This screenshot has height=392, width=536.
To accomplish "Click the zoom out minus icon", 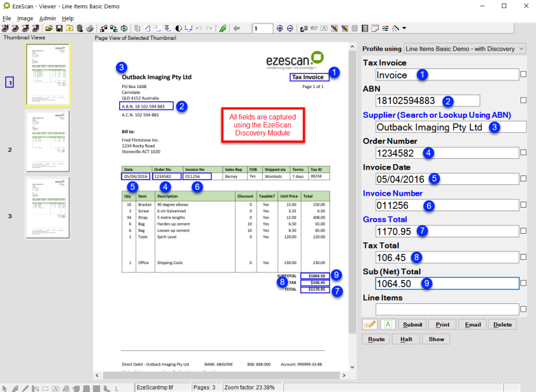I will tap(290, 29).
